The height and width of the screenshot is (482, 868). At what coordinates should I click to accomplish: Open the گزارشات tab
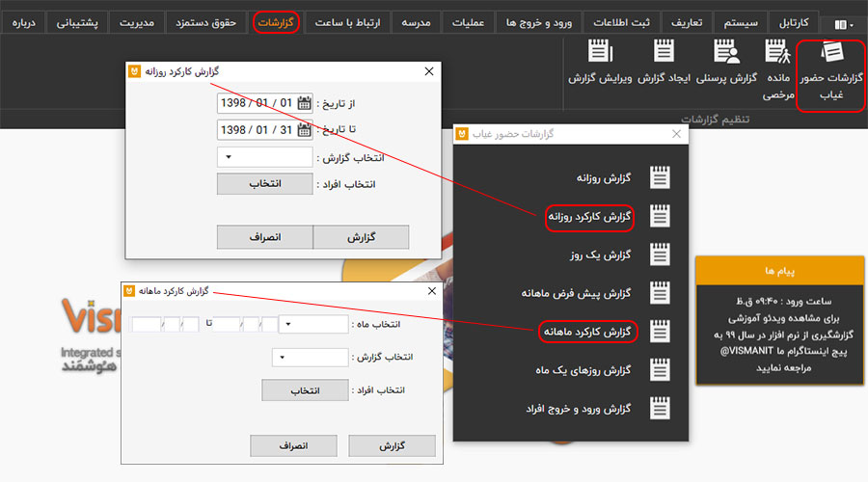tap(276, 23)
